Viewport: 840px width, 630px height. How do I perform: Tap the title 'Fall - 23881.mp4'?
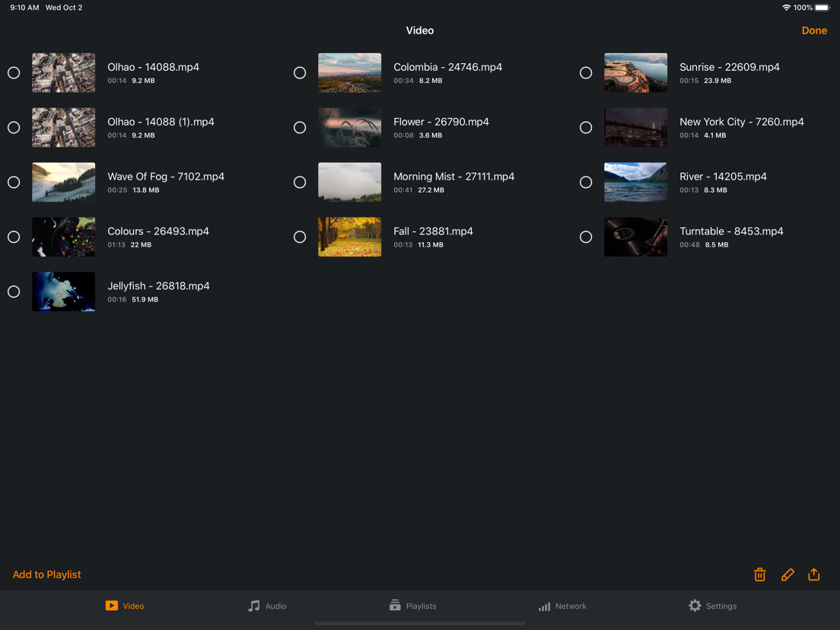[x=433, y=231]
